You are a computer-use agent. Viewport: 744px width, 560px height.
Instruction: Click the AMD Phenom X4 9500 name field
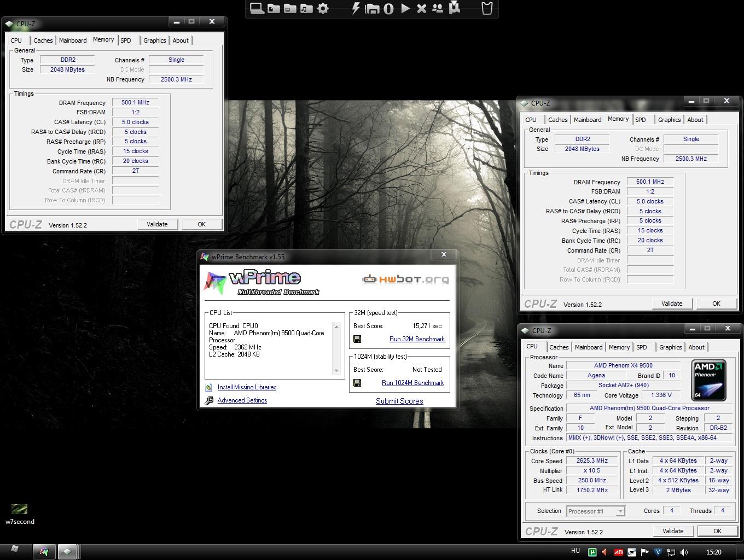pyautogui.click(x=623, y=365)
